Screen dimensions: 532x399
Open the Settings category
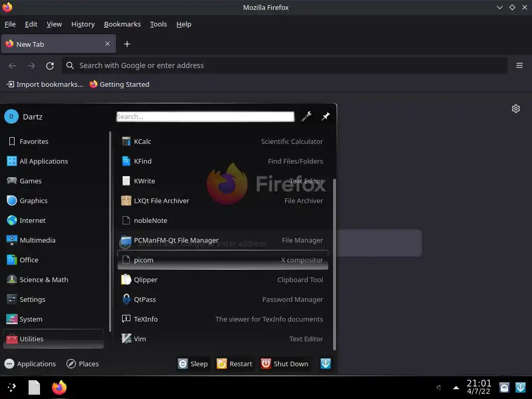(54, 299)
